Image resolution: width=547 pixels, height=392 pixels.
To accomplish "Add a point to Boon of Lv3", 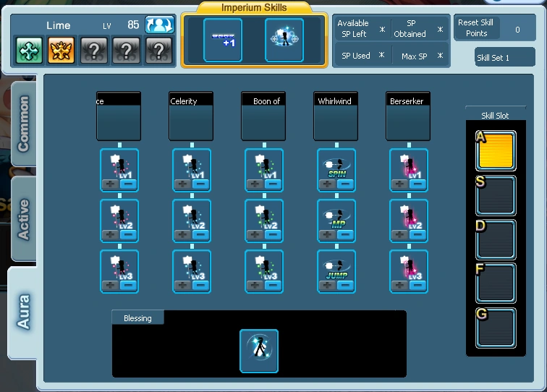I will click(x=255, y=285).
